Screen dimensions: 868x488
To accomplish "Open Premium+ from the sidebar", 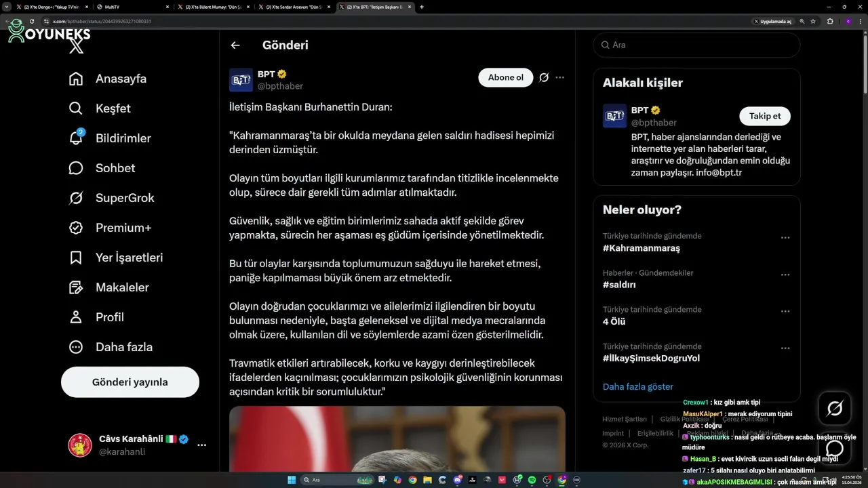I will 110,228.
